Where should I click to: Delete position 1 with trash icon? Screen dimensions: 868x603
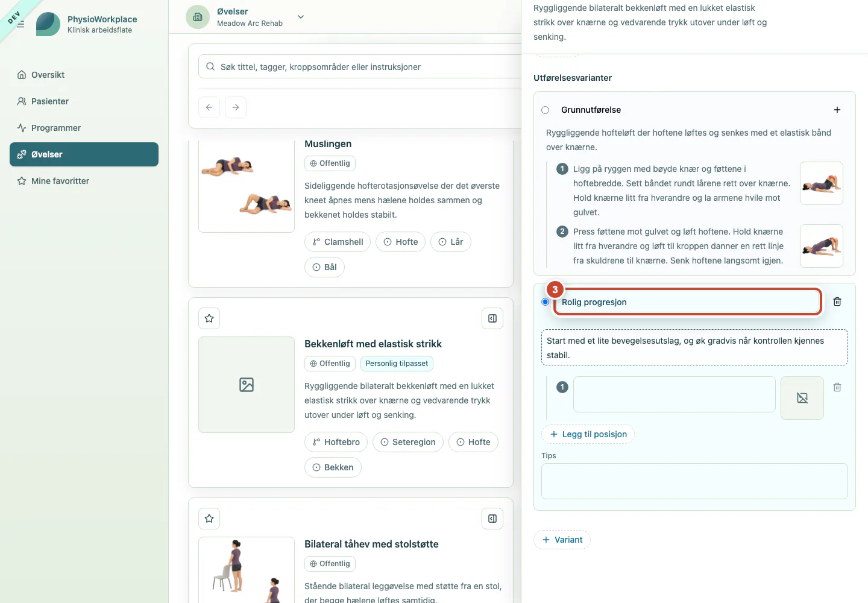pyautogui.click(x=837, y=387)
